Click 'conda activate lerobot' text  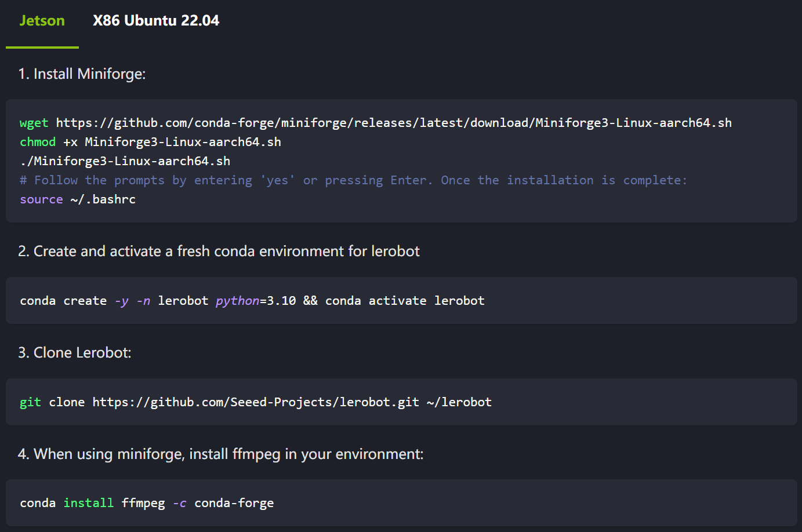coord(405,301)
